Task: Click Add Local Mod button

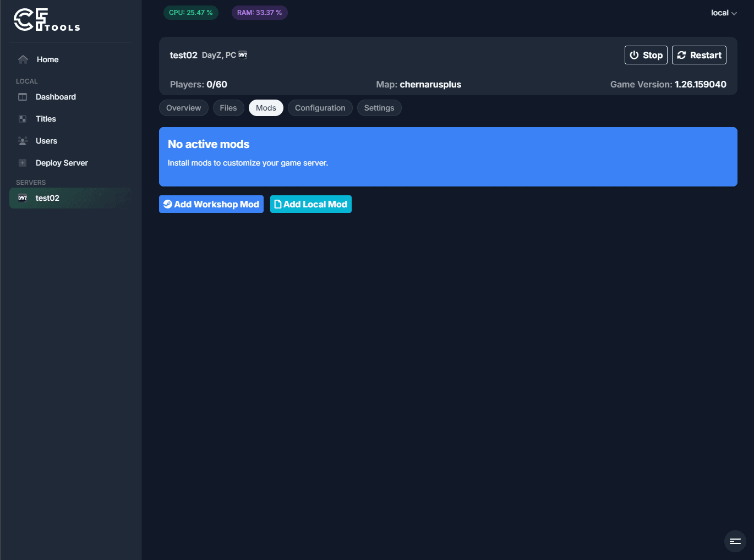Action: tap(311, 204)
